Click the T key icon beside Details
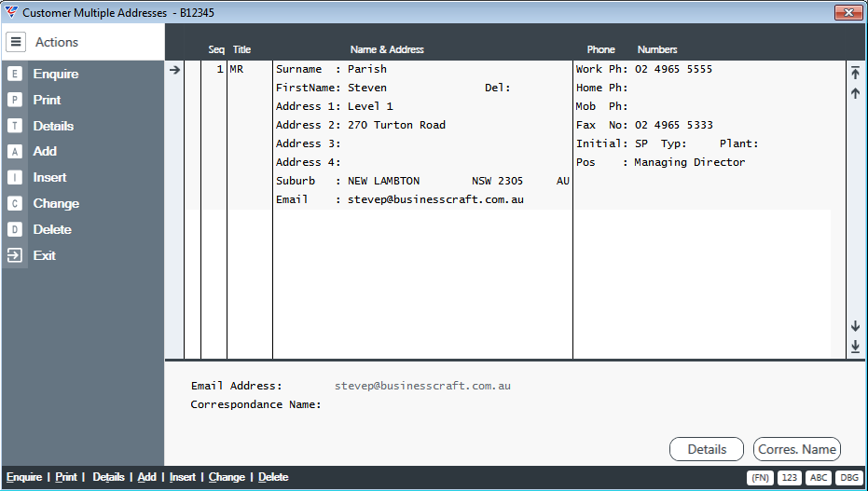Image resolution: width=868 pixels, height=491 pixels. 15,126
